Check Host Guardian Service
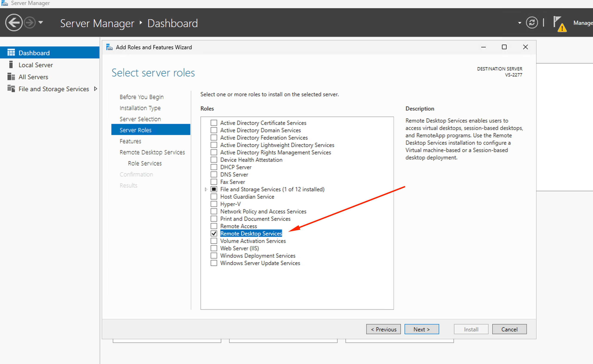Viewport: 593px width, 364px height. click(214, 197)
